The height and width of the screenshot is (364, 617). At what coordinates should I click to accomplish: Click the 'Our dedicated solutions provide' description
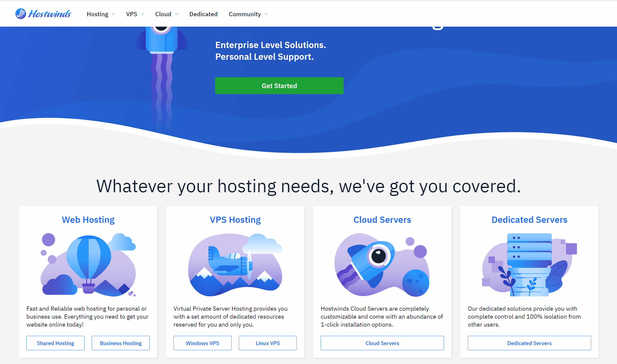[x=524, y=316]
